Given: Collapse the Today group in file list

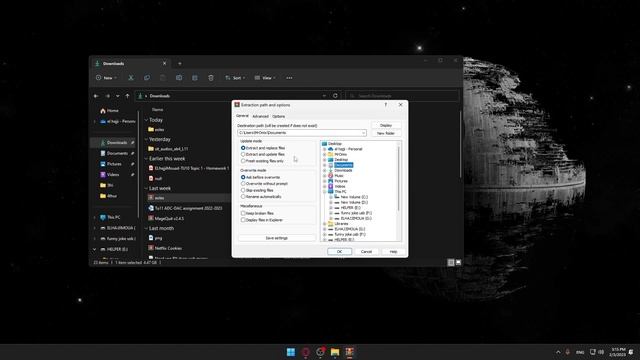Looking at the screenshot, I should [x=146, y=120].
